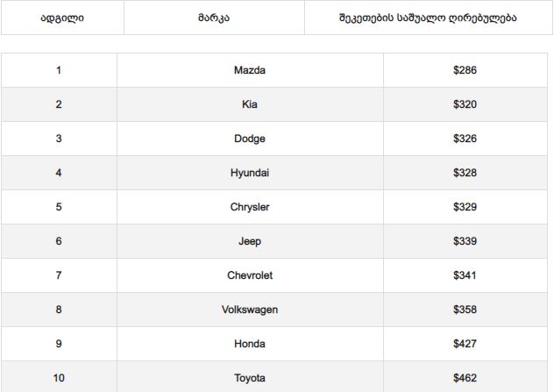
Task: Click the $341 cost cell
Action: coord(465,275)
